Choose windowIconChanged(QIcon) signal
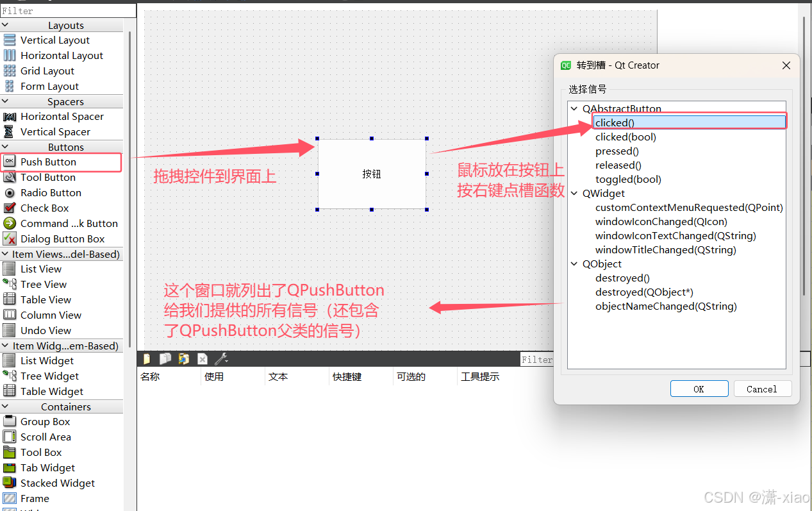The image size is (812, 511). click(x=661, y=221)
